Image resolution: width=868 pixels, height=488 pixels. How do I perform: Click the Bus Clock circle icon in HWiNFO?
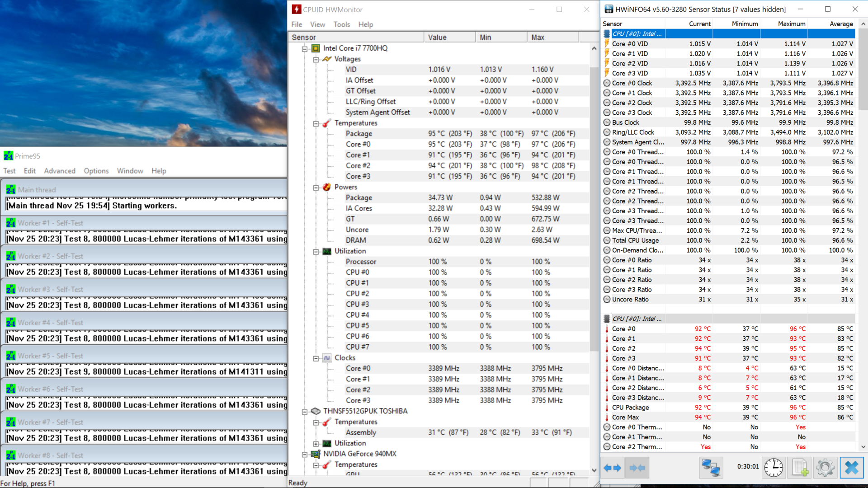click(607, 122)
